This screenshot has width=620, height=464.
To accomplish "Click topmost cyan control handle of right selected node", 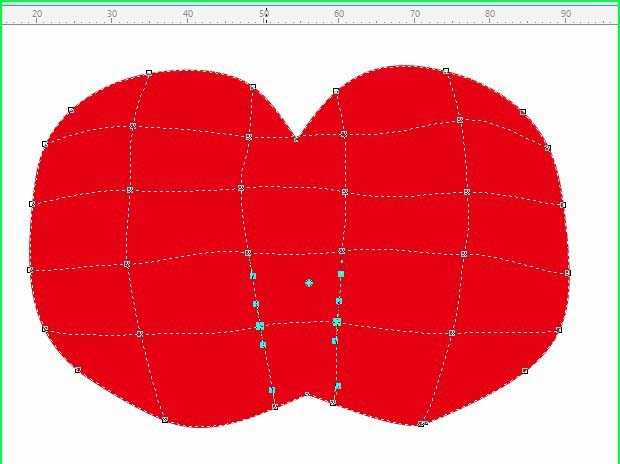I will (x=341, y=273).
